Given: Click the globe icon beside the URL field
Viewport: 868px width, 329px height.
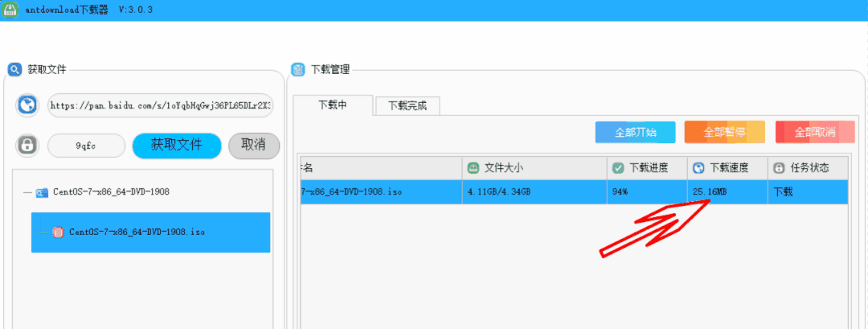Looking at the screenshot, I should click(27, 105).
